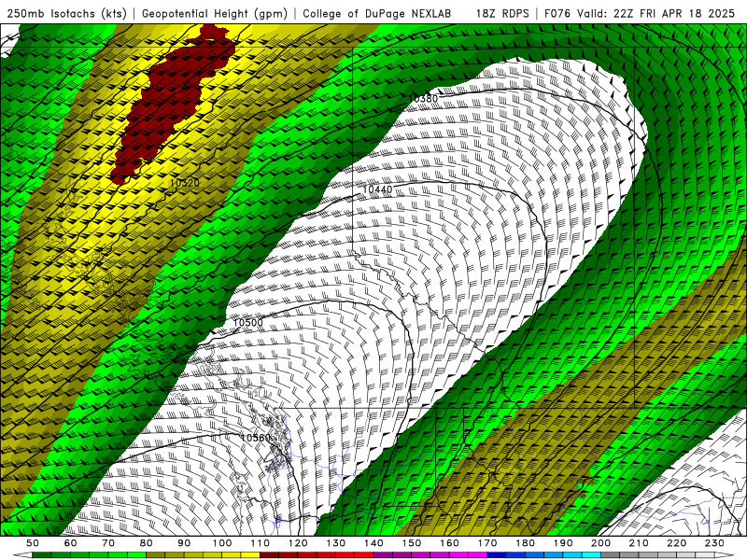Click the 80 value on the color scale
Screen dimensions: 747x560
pos(147,543)
